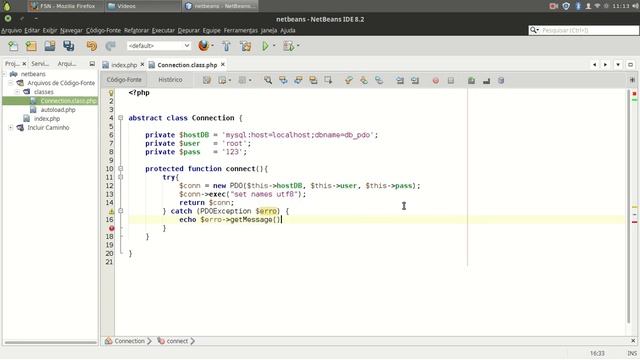Click the Undo toolbar icon
Screen dimensions: 640x360
92,46
